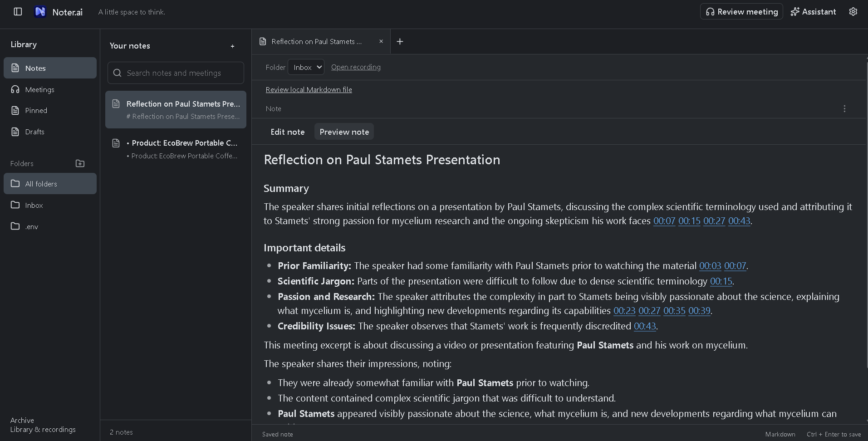Screen dimensions: 868x441
Task: Click Review meeting button
Action: 741,12
